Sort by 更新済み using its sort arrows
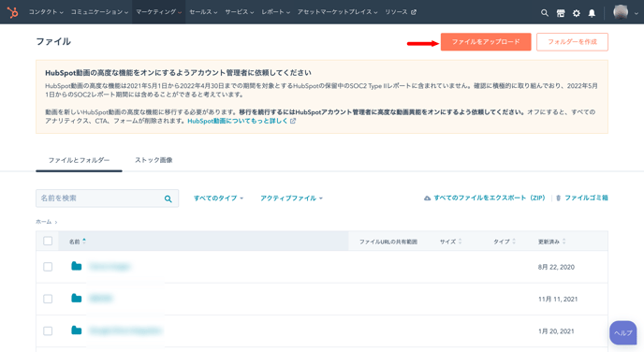This screenshot has height=352, width=644. click(x=563, y=242)
